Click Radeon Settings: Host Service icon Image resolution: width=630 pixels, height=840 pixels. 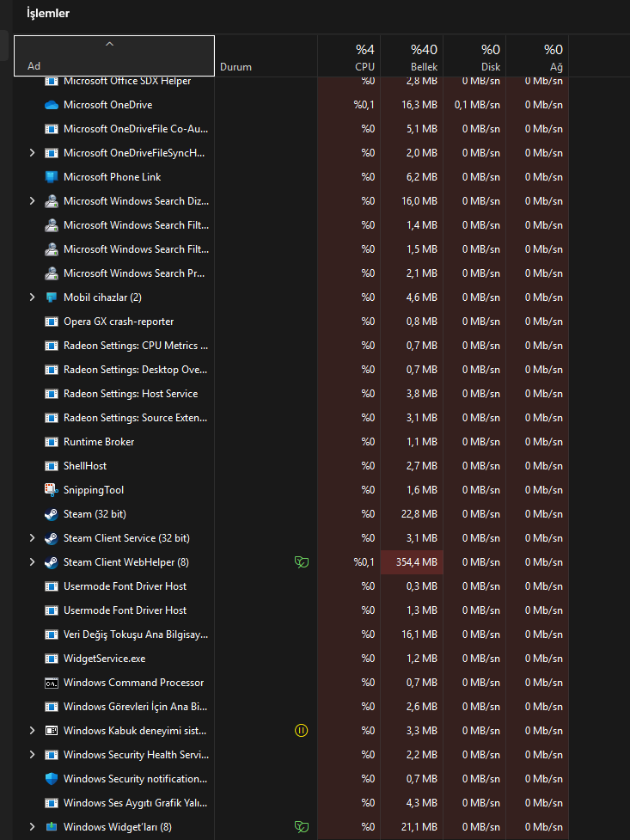coord(52,394)
